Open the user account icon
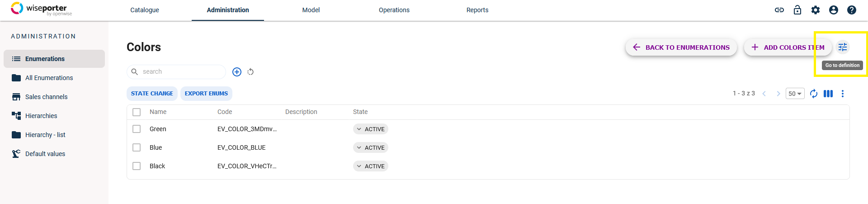 click(x=834, y=10)
